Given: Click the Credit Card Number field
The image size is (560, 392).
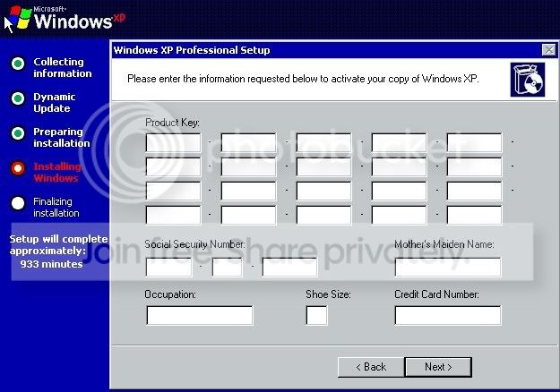Looking at the screenshot, I should point(448,315).
